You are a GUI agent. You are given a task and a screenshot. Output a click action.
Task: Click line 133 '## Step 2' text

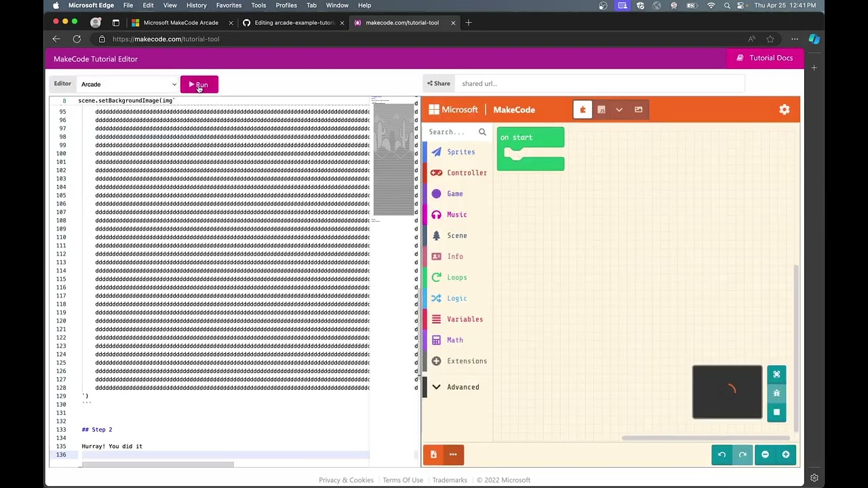pos(97,430)
